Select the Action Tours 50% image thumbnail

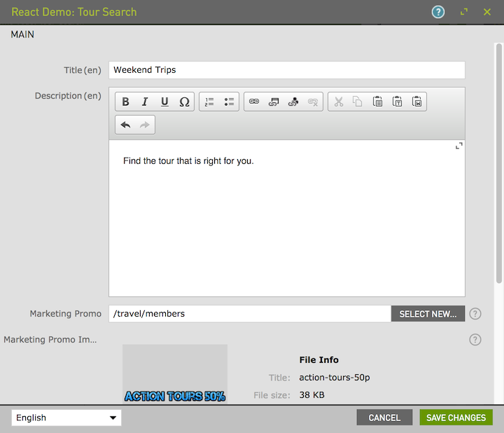point(175,374)
